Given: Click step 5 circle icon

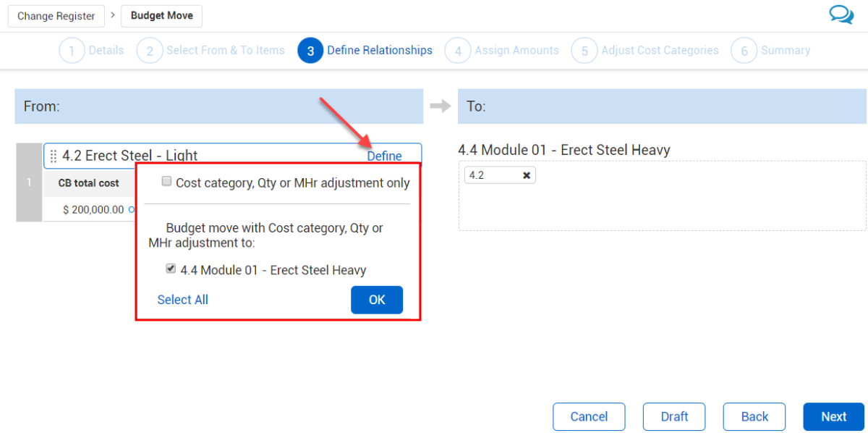Looking at the screenshot, I should click(584, 51).
